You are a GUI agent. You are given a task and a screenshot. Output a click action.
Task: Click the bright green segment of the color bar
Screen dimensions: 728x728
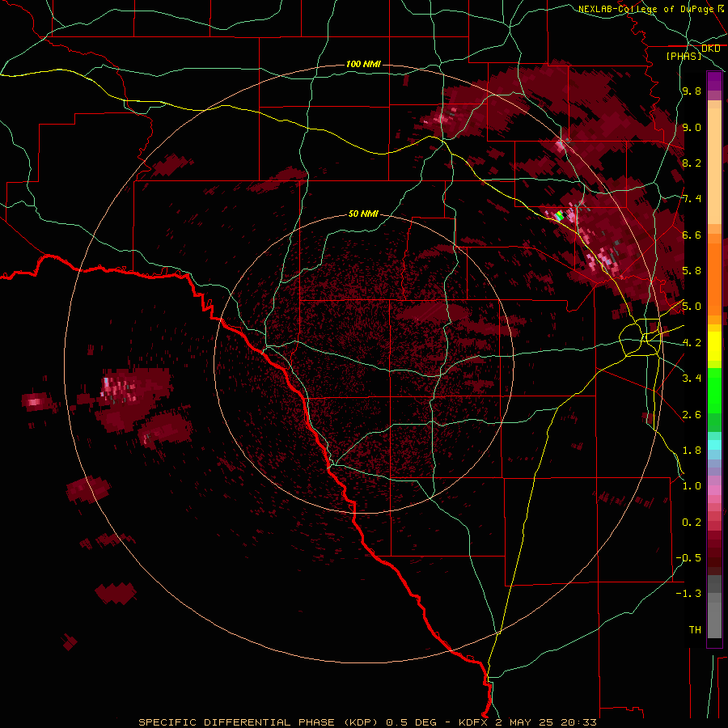click(714, 390)
